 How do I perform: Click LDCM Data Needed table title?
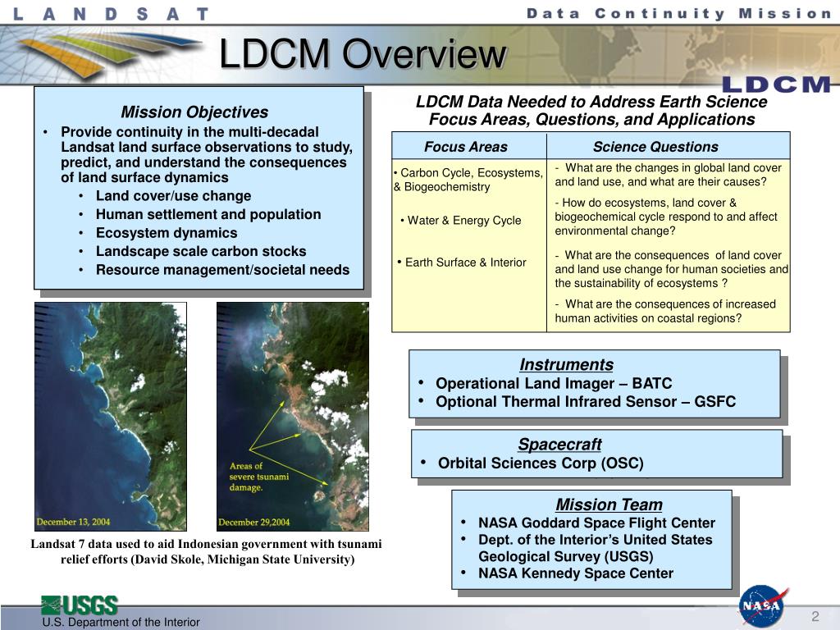click(x=591, y=111)
